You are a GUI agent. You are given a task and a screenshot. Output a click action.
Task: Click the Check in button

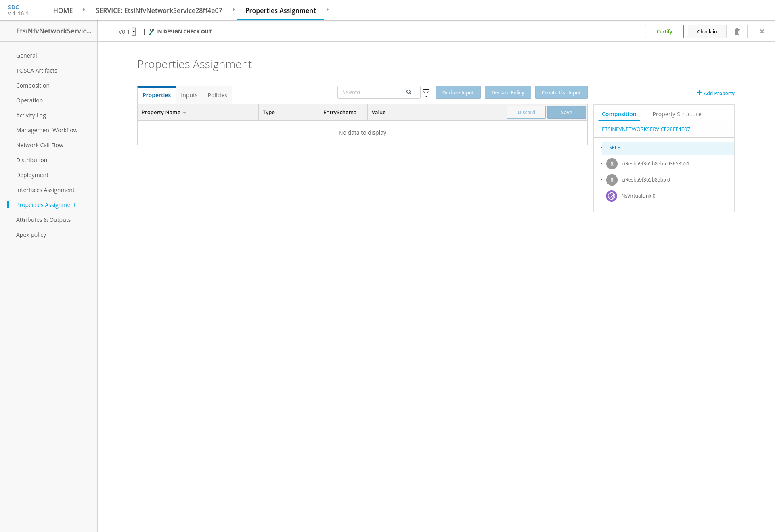(707, 31)
